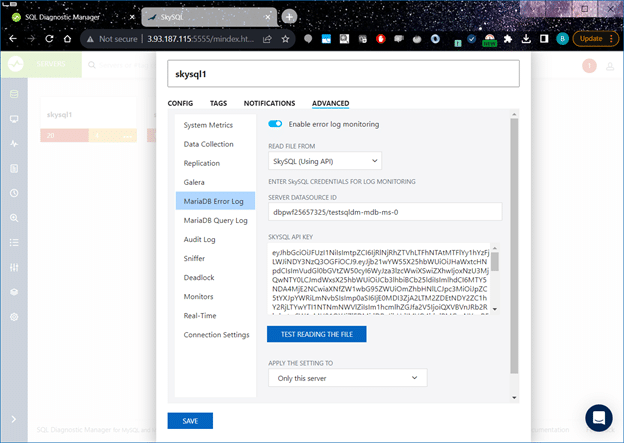Image resolution: width=624 pixels, height=443 pixels.
Task: Click the browser Update button
Action: pyautogui.click(x=595, y=39)
